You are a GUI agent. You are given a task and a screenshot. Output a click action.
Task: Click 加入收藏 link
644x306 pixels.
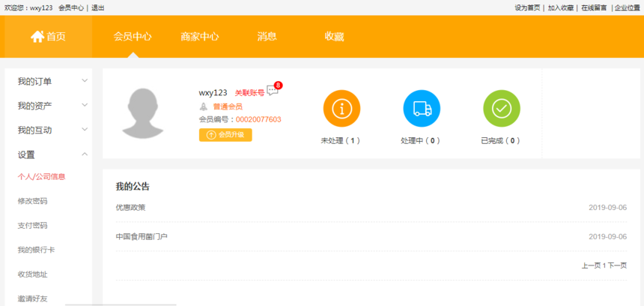[561, 7]
